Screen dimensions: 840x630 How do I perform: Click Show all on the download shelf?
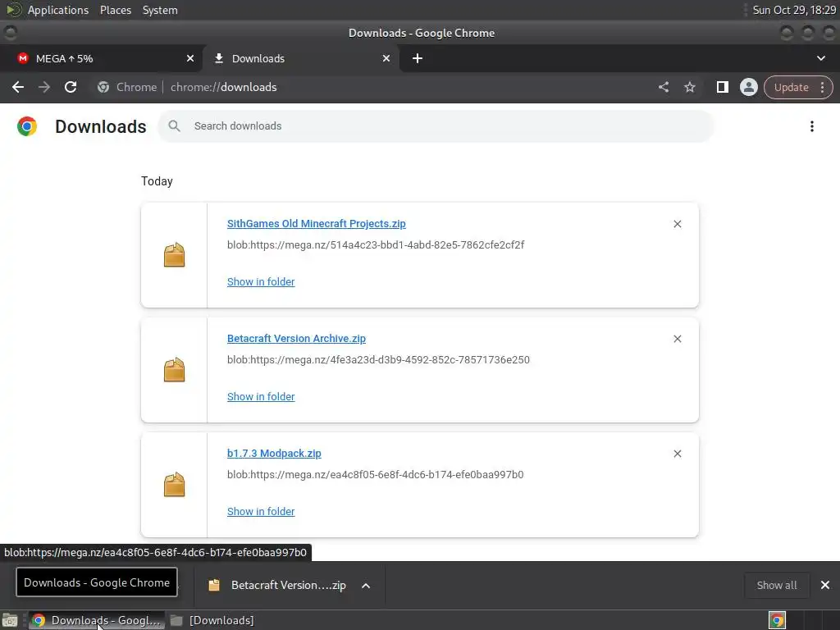point(776,585)
